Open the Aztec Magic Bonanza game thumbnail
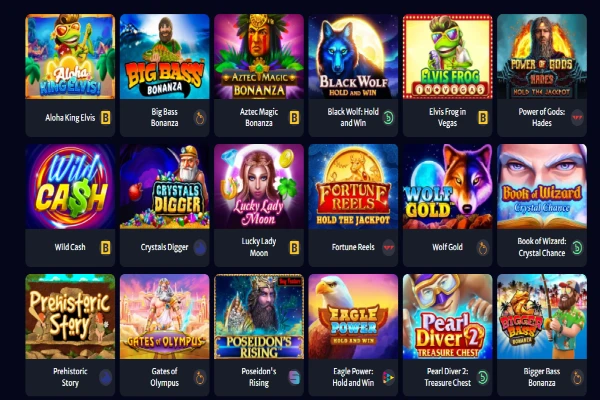The image size is (600, 400). click(x=259, y=57)
